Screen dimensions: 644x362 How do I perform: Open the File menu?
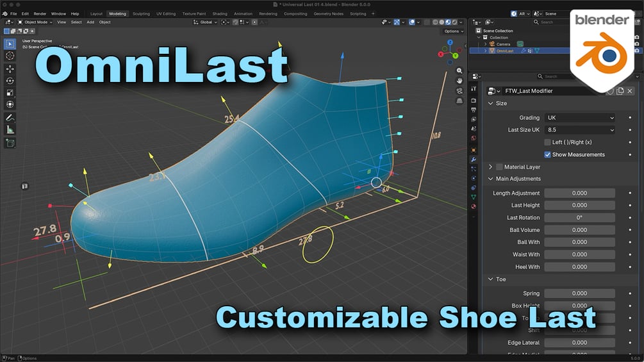(x=13, y=13)
